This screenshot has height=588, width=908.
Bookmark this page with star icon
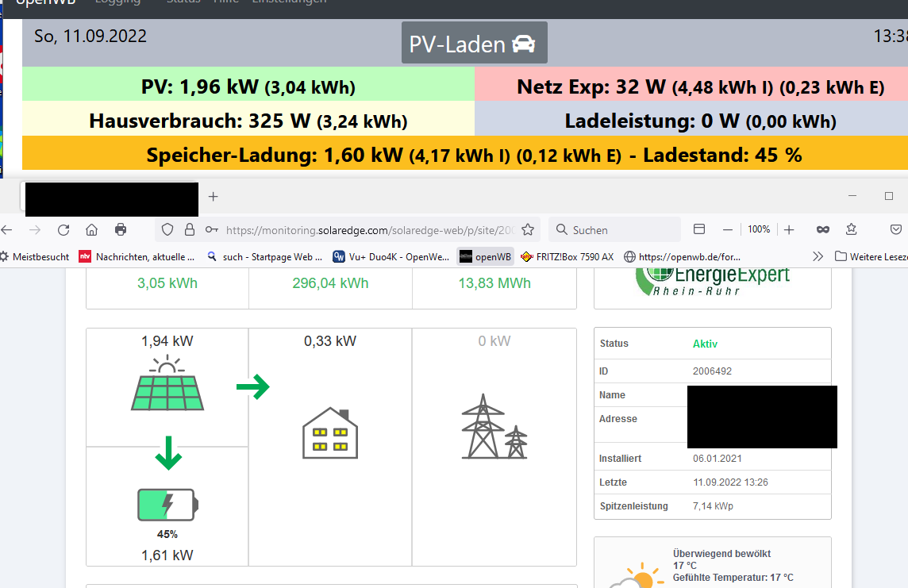click(528, 230)
